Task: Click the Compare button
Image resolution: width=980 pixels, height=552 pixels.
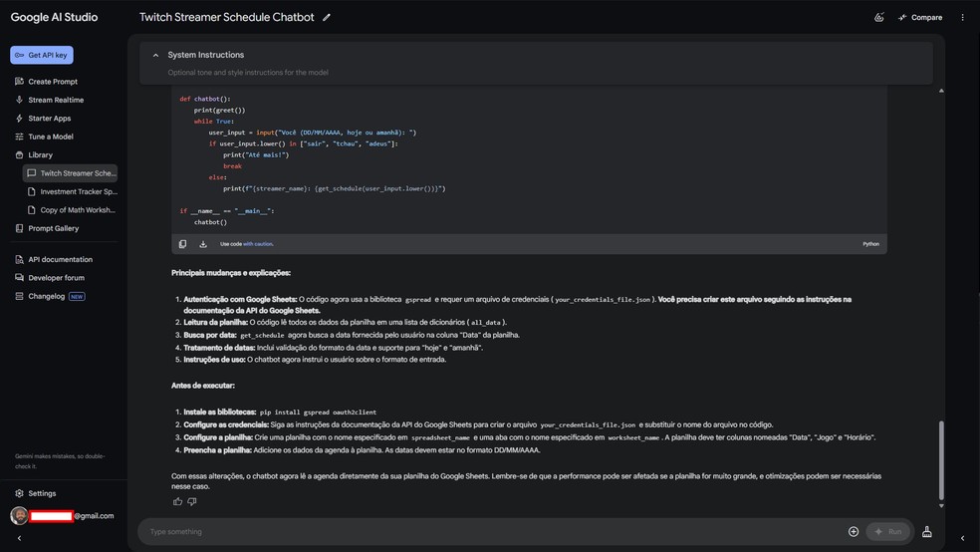Action: (920, 18)
